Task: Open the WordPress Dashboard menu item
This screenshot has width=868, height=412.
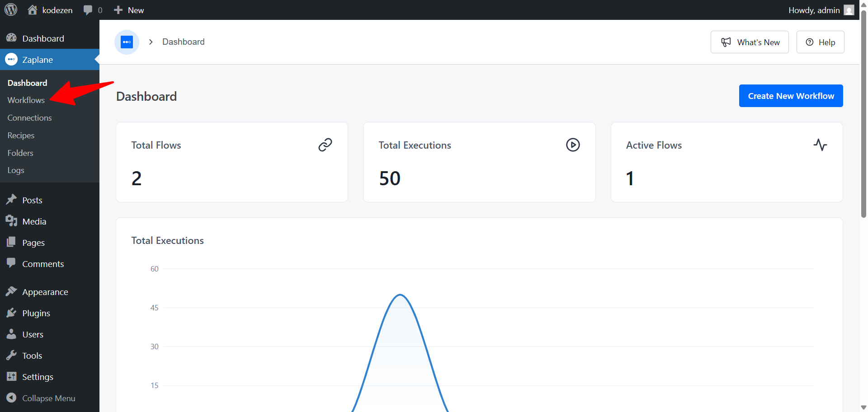Action: 50,38
